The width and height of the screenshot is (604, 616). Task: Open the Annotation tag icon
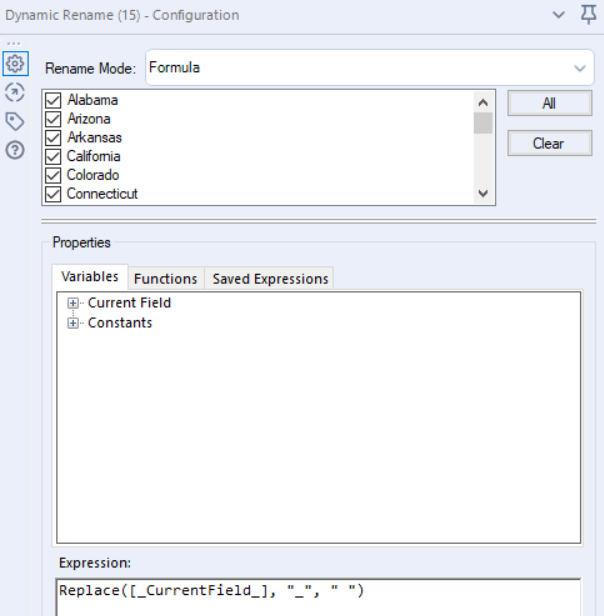tap(14, 121)
